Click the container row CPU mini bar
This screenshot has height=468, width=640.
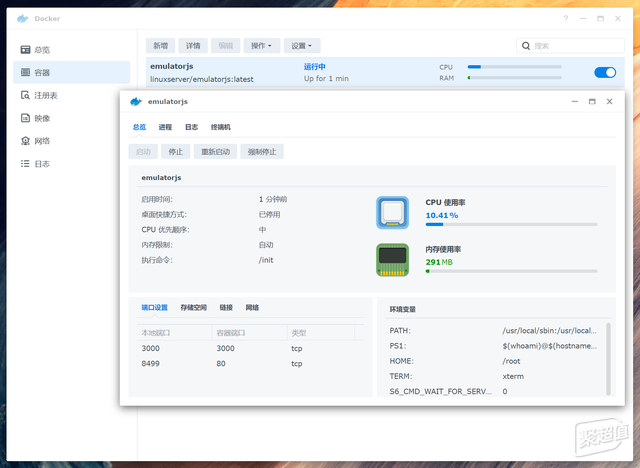(515, 67)
